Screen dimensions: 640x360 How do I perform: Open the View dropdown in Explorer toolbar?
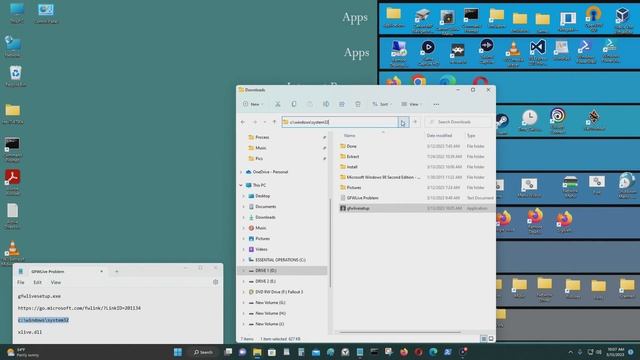[x=411, y=104]
